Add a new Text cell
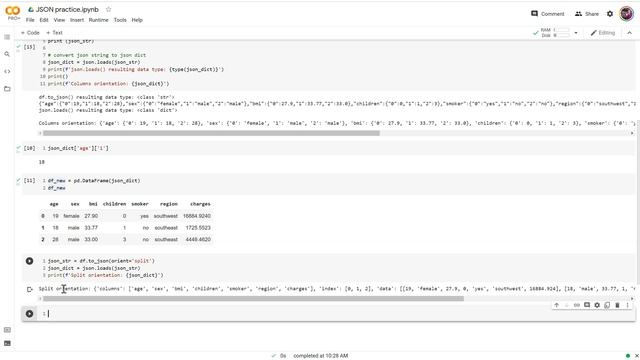The image size is (640, 360). coord(54,33)
